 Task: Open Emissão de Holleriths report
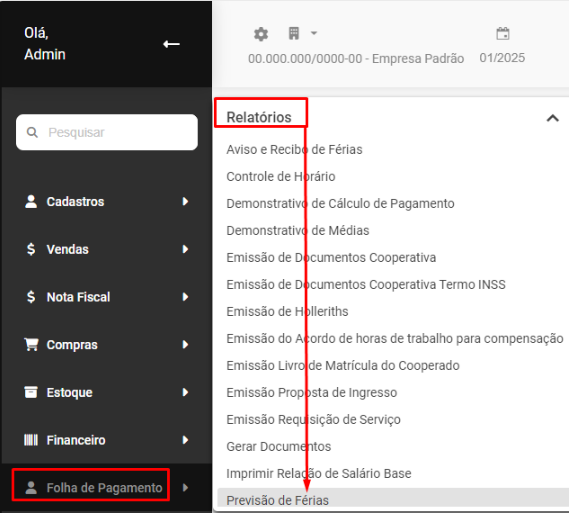(287, 312)
